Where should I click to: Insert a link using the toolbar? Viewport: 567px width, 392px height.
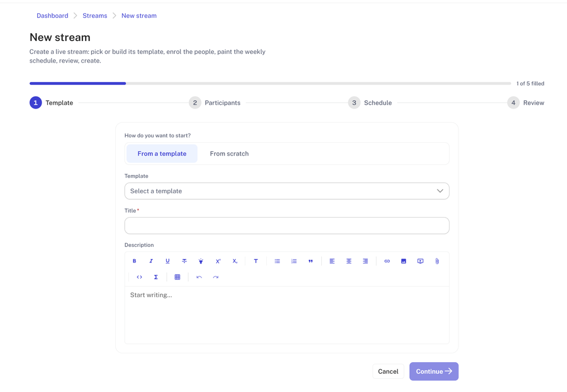tap(387, 261)
